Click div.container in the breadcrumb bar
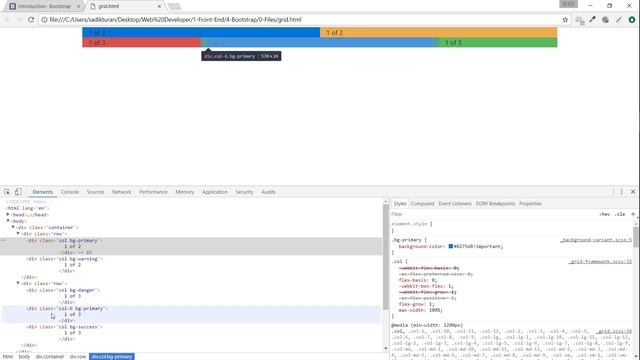The width and height of the screenshot is (640, 360). click(x=50, y=357)
